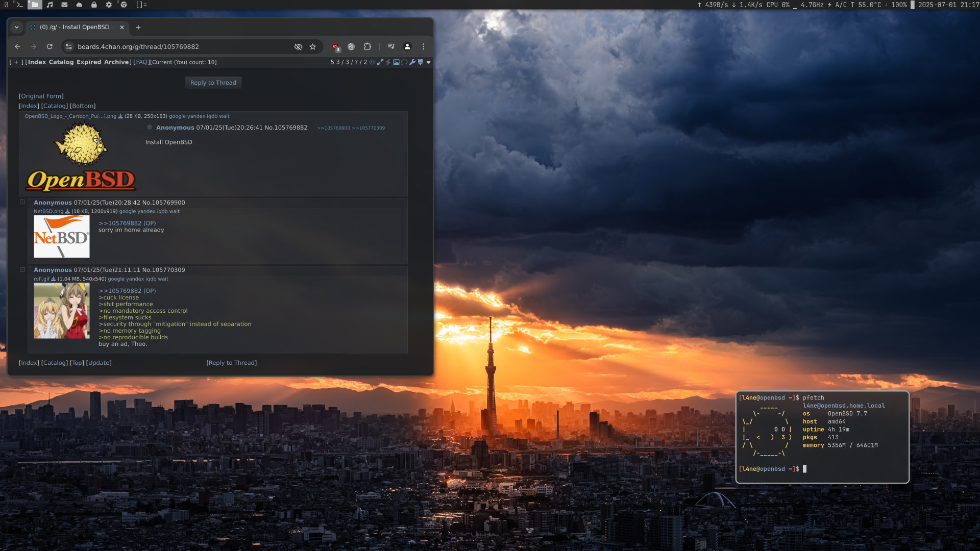Click the speech bubble icon in header
The height and width of the screenshot is (551, 980).
point(404,62)
